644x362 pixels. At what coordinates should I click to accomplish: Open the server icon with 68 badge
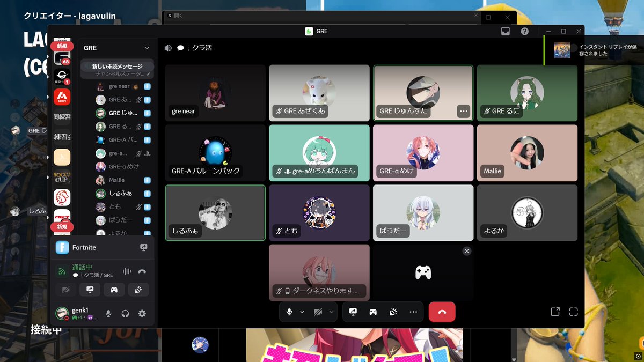point(62,57)
